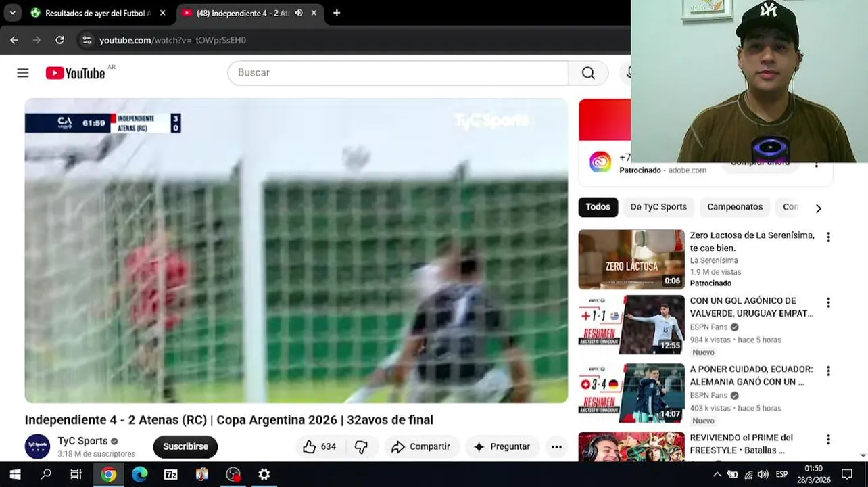Select the Campeonatos filter chip
Viewport: 868px width, 487px height.
[x=735, y=207]
